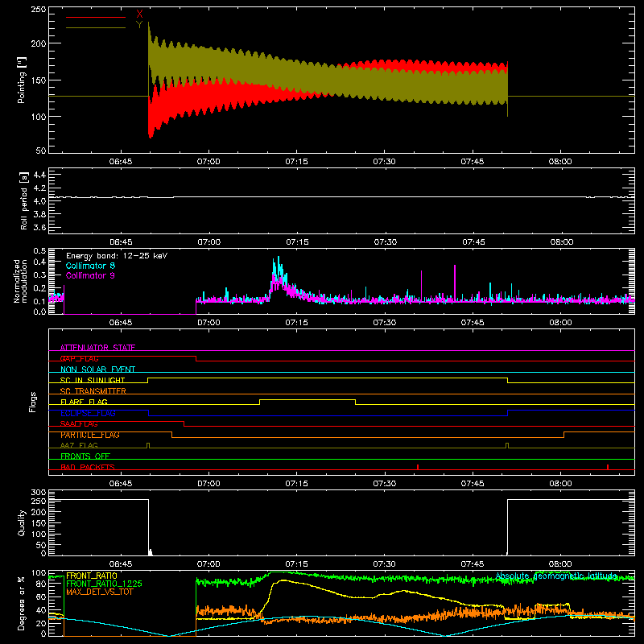Click the Flags axis title
Viewport: 644px width, 644px height.
tap(32, 402)
